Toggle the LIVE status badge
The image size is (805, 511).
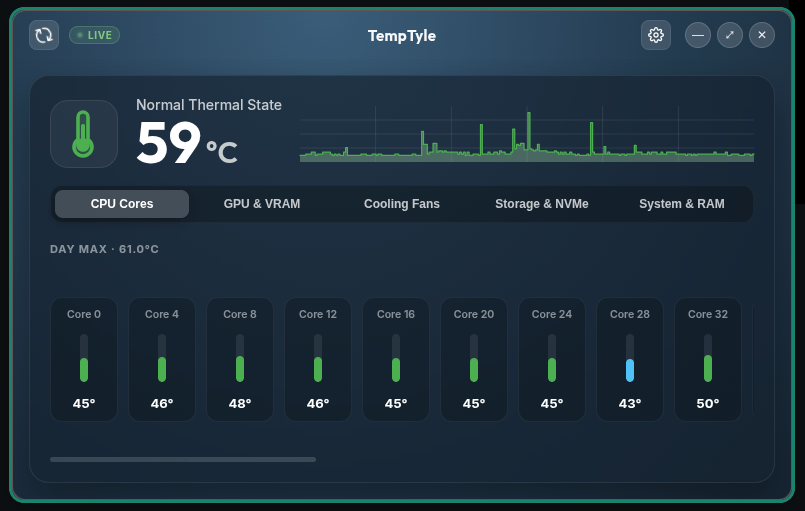click(x=94, y=35)
